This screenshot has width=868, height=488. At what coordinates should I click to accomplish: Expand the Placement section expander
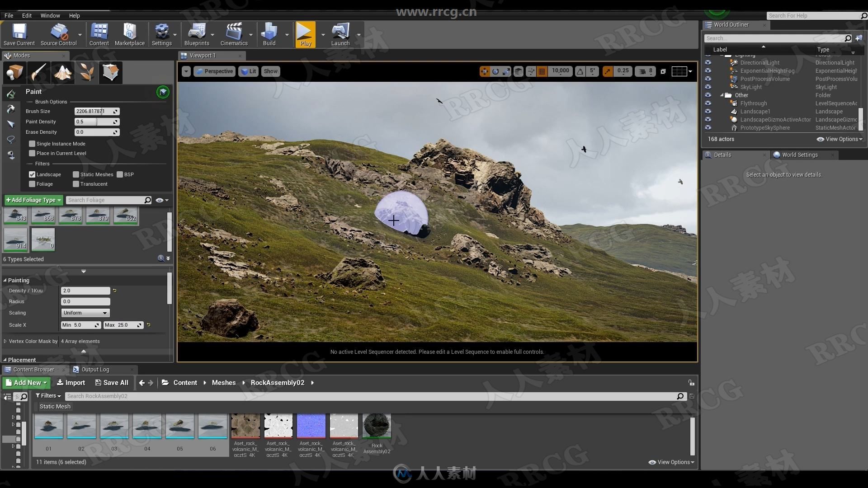[5, 359]
